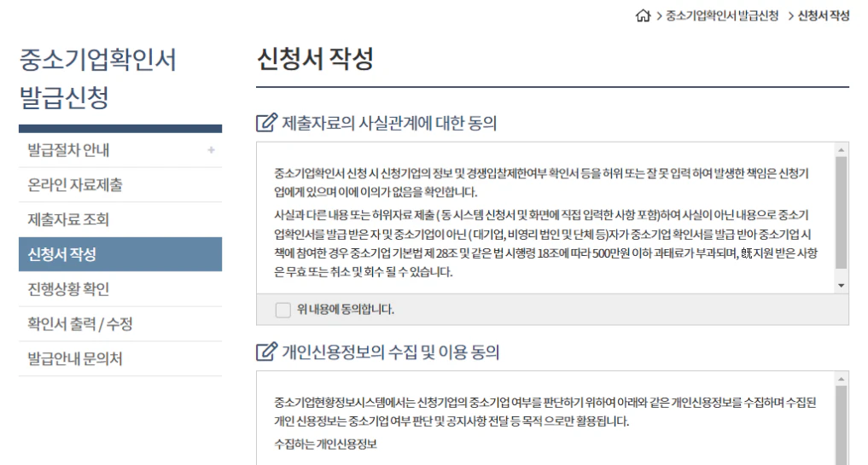The height and width of the screenshot is (465, 868).
Task: Open 온라인 자료제출 sidebar menu
Action: click(x=120, y=185)
